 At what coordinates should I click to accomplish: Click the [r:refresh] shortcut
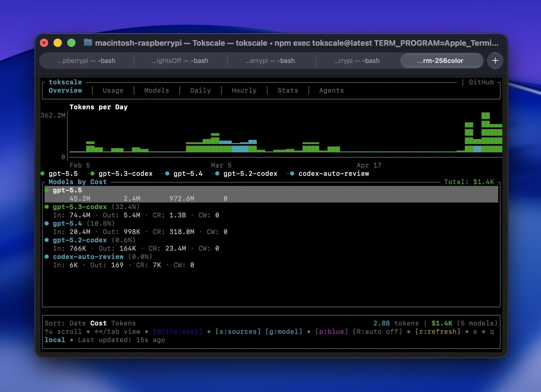click(x=438, y=331)
